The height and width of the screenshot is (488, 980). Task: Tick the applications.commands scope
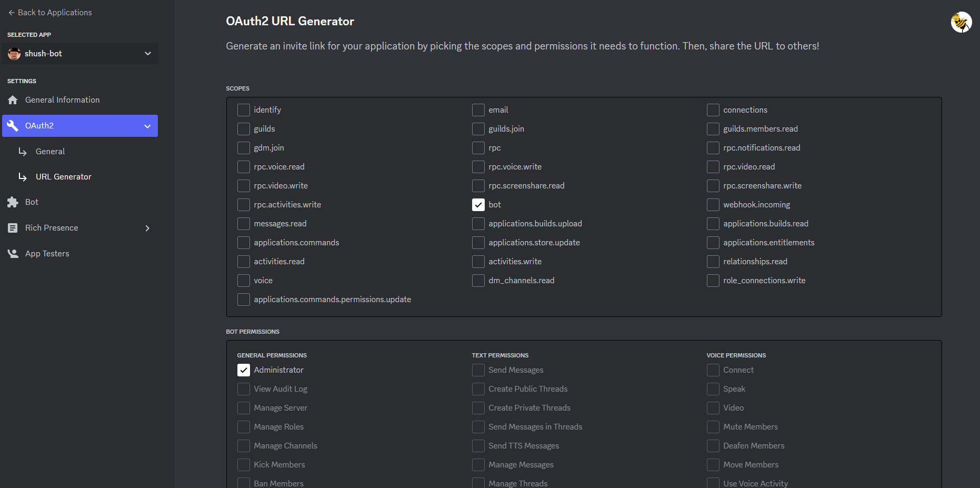click(243, 243)
